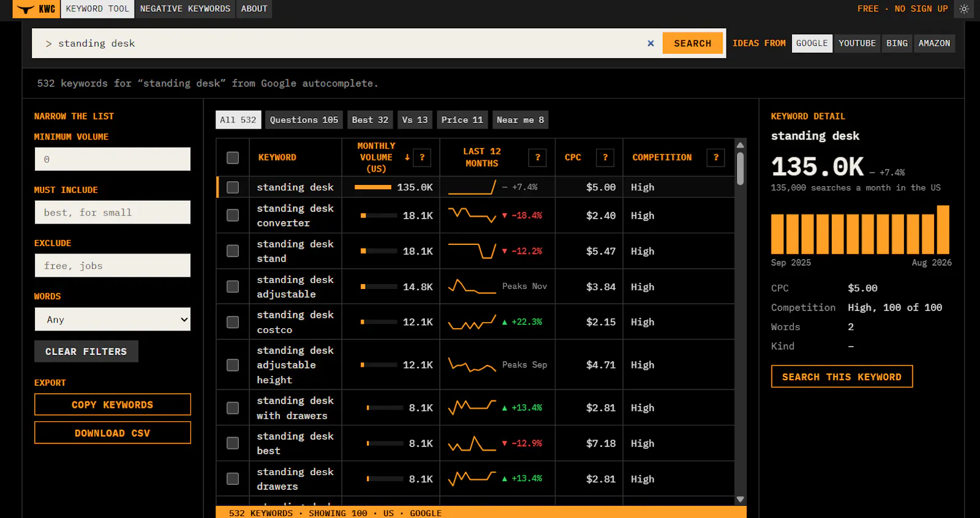Focus the Must Include input field
Viewport: 980px width, 518px height.
coord(113,212)
